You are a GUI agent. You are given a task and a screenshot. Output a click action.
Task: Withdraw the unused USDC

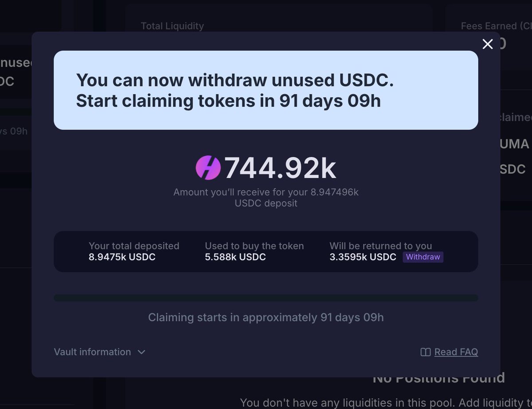423,257
